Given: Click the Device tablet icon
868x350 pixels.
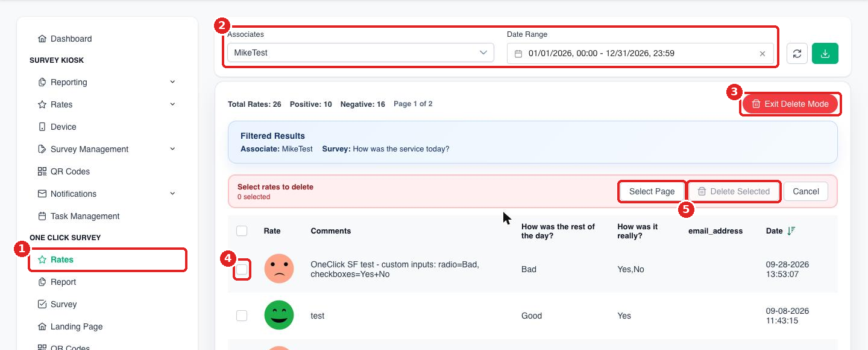Looking at the screenshot, I should pos(42,127).
